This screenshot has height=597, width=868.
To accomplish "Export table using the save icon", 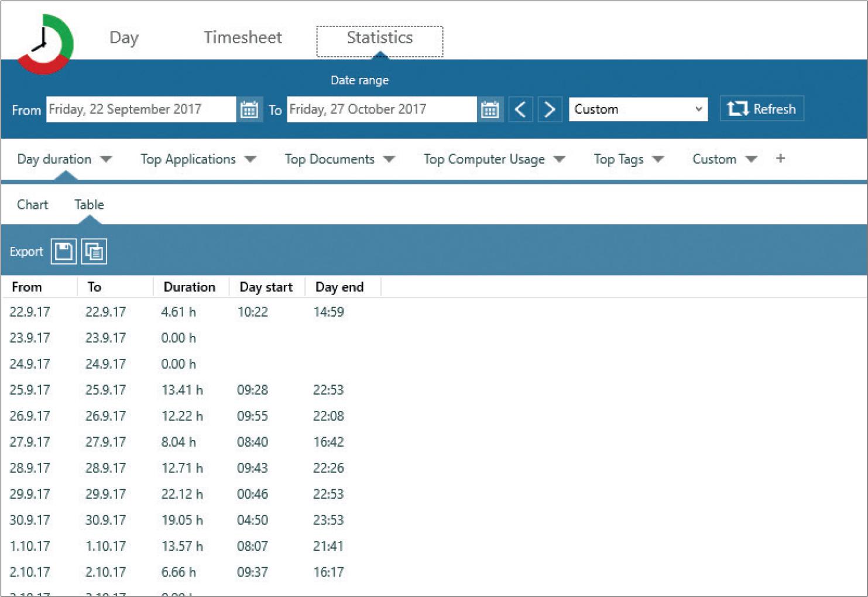I will (x=64, y=252).
